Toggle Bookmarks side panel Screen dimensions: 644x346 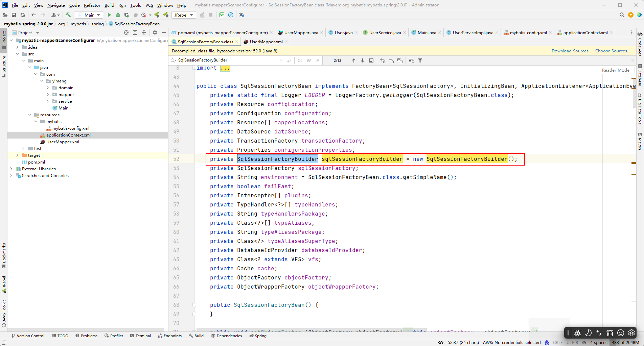click(4, 256)
